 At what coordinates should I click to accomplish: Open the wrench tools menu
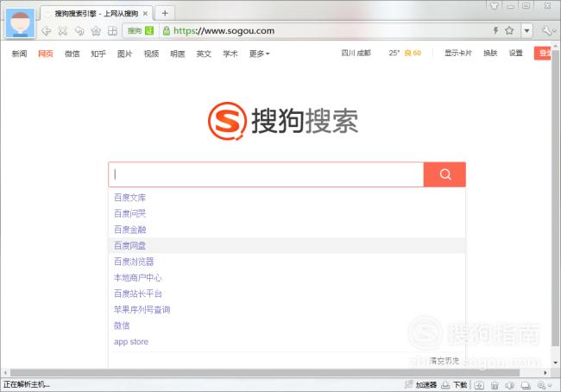(x=548, y=31)
